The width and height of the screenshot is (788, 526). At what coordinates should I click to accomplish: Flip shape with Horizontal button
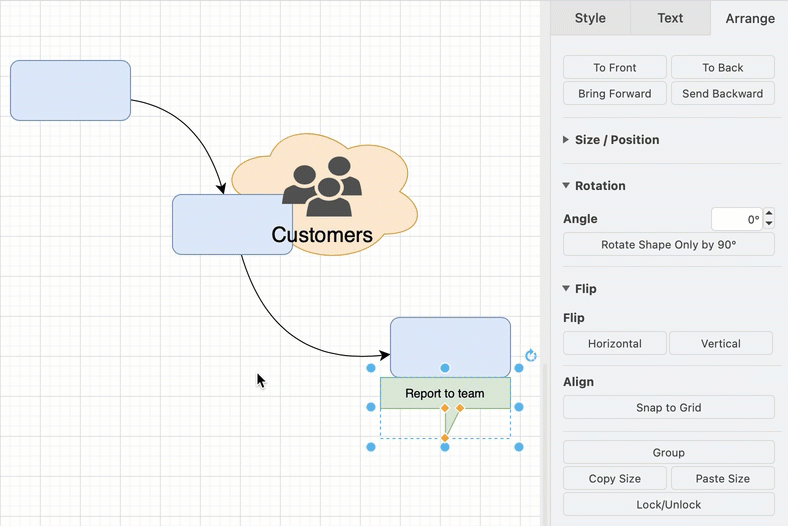[615, 344]
